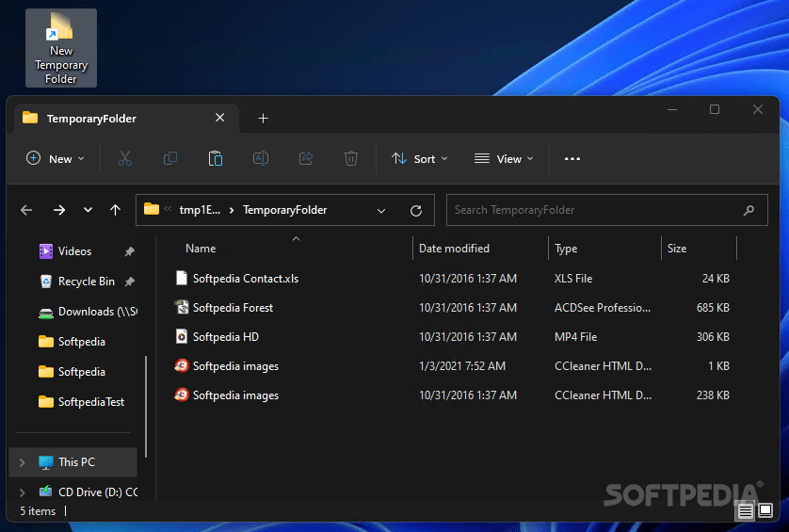The height and width of the screenshot is (532, 789).
Task: Click the Cut scissors icon
Action: [125, 158]
